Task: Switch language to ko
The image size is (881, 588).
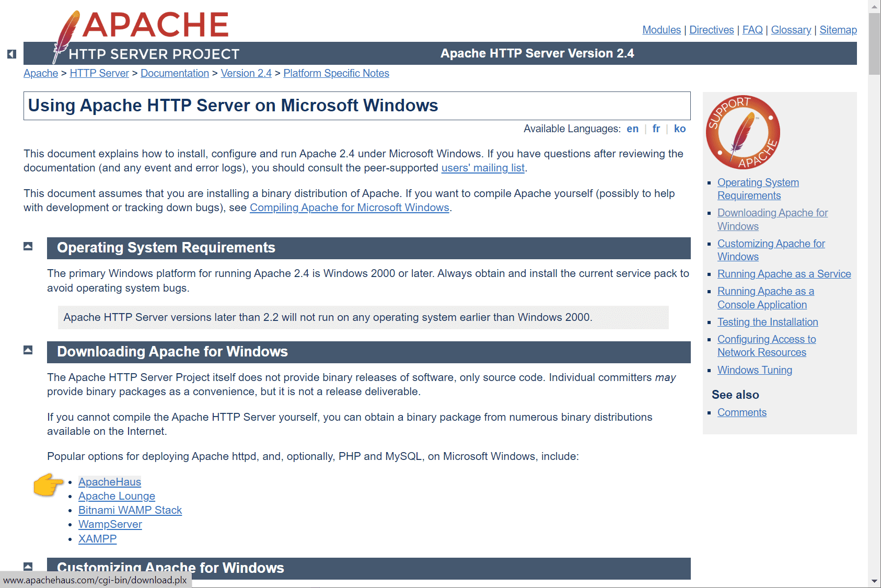Action: (680, 129)
